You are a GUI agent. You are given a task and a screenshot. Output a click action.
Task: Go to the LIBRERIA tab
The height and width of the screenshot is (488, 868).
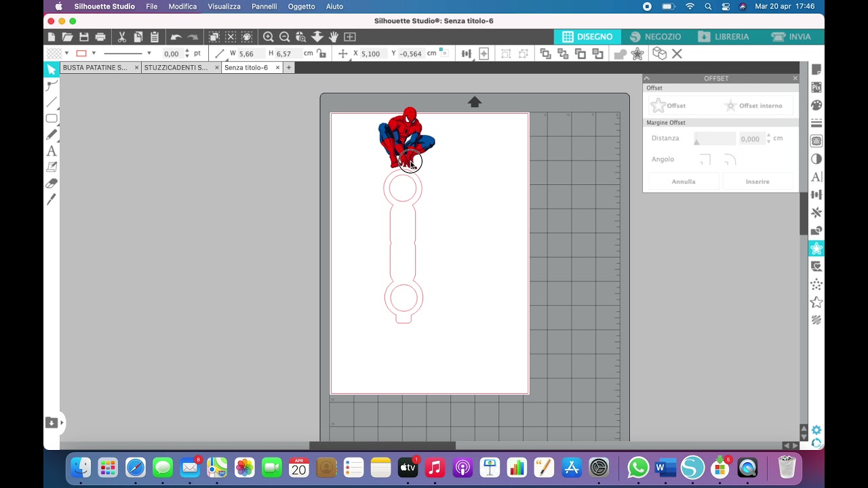724,37
